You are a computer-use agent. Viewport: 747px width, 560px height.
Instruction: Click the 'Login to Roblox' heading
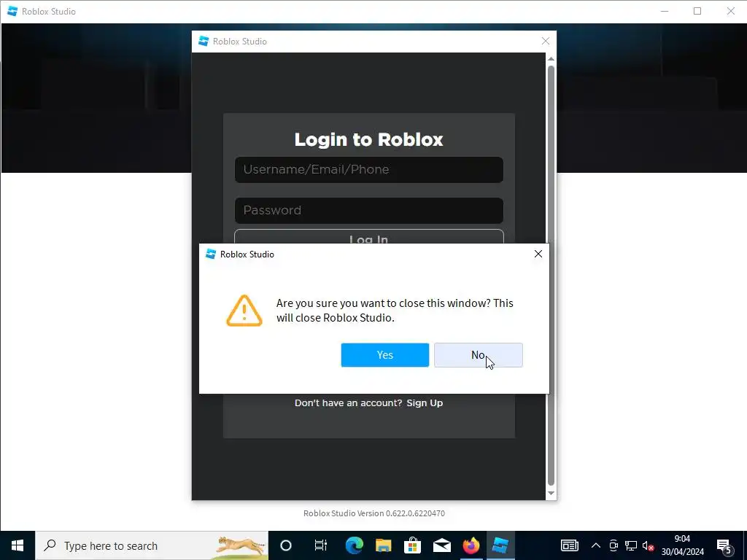coord(368,139)
